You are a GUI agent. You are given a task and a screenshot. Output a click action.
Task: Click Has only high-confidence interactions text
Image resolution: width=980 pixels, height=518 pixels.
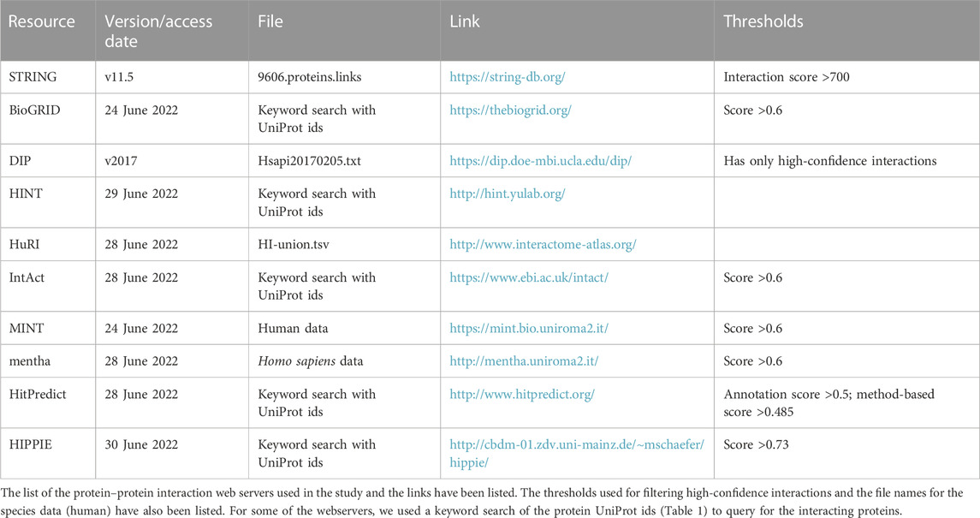830,161
